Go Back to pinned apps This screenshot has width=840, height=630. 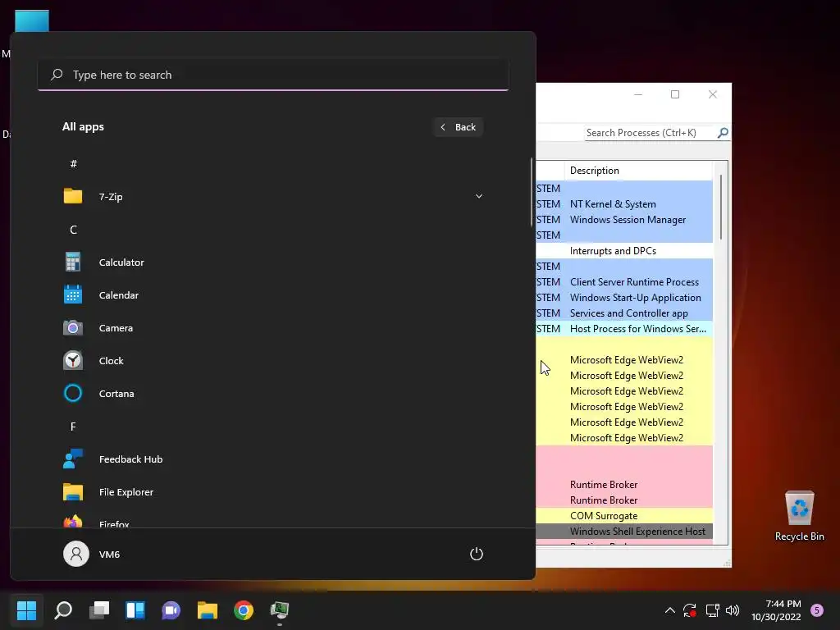click(x=459, y=127)
